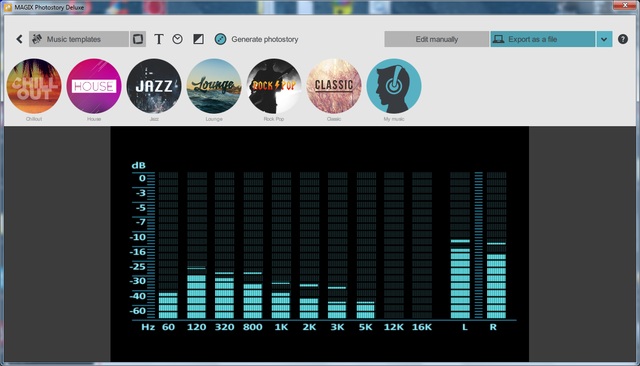This screenshot has height=366, width=640.
Task: Click Export as a file
Action: 542,39
